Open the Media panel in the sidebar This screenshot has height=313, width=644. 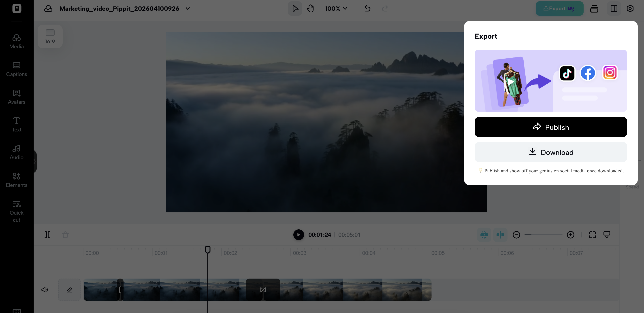(x=16, y=41)
